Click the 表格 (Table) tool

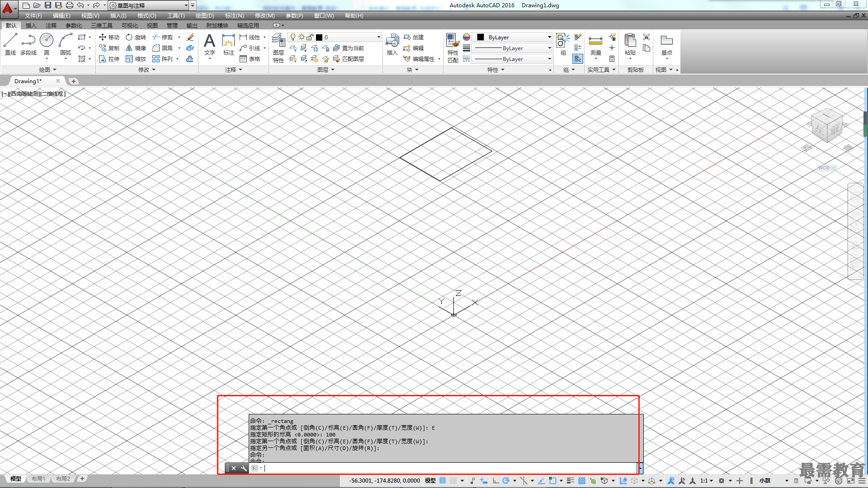(250, 59)
